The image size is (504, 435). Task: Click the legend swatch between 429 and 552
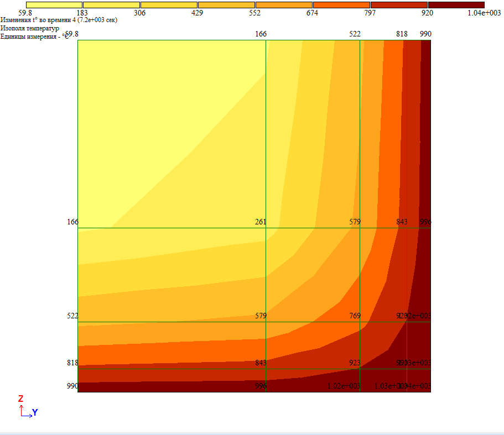pyautogui.click(x=226, y=4)
